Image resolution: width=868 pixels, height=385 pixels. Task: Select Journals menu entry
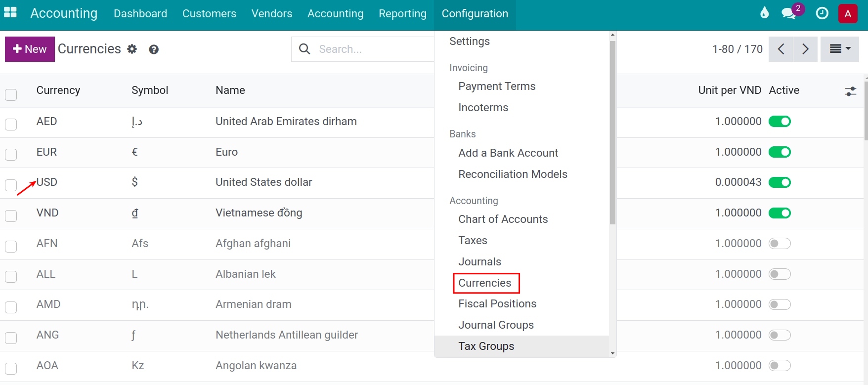tap(479, 262)
